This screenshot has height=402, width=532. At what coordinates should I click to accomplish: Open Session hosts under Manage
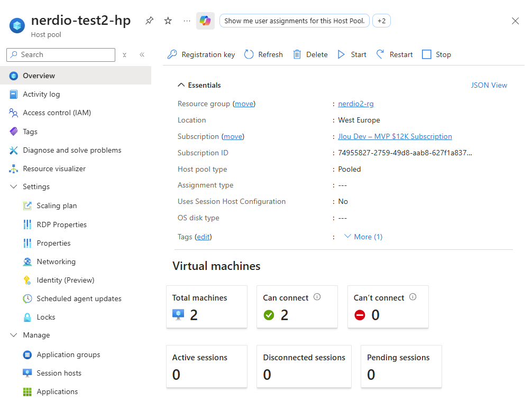pyautogui.click(x=59, y=373)
